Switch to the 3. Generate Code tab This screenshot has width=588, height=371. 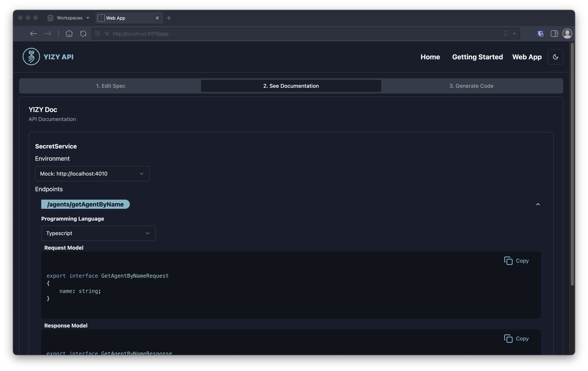[471, 86]
